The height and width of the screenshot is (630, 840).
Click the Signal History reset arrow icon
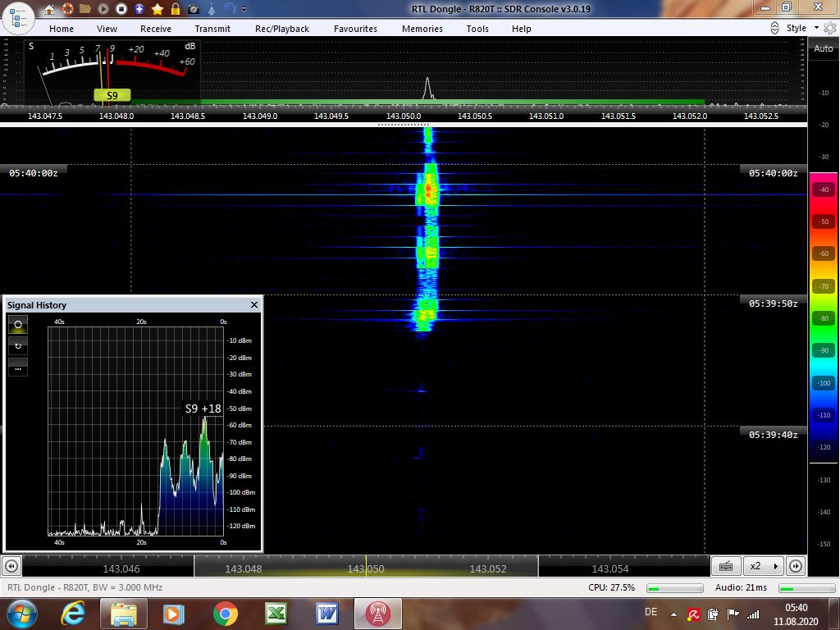click(18, 346)
